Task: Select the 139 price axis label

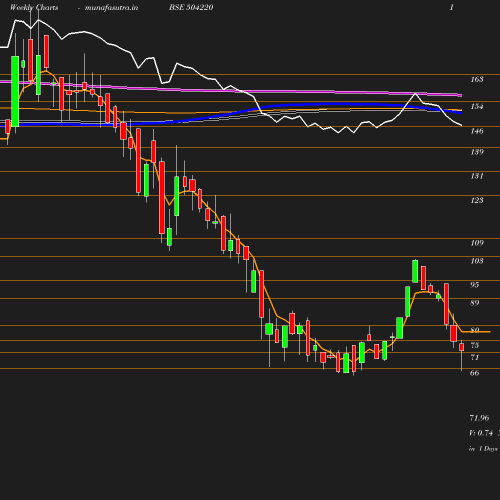Action: [477, 152]
